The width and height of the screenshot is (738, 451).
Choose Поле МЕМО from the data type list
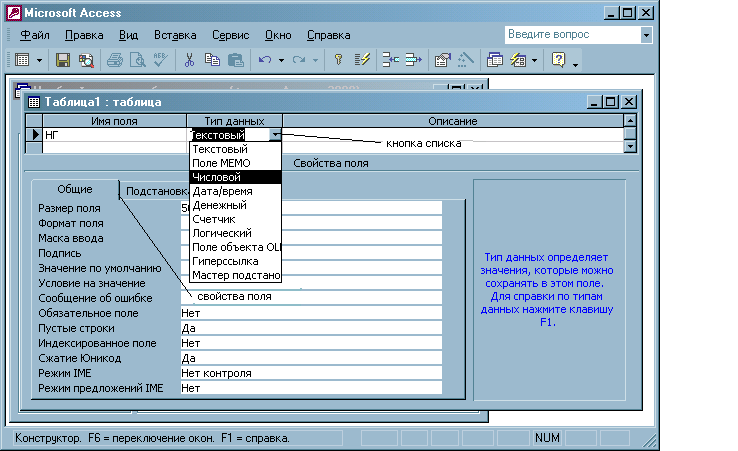click(235, 163)
